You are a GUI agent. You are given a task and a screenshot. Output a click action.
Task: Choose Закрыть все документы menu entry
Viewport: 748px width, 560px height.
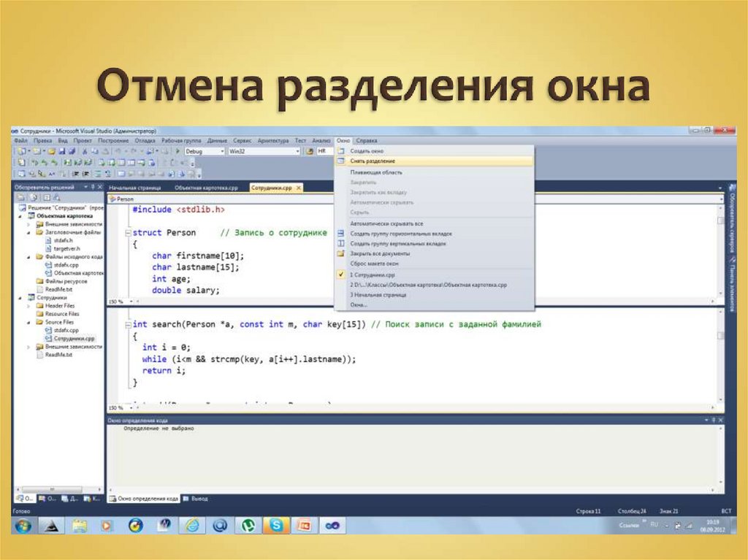click(x=434, y=253)
